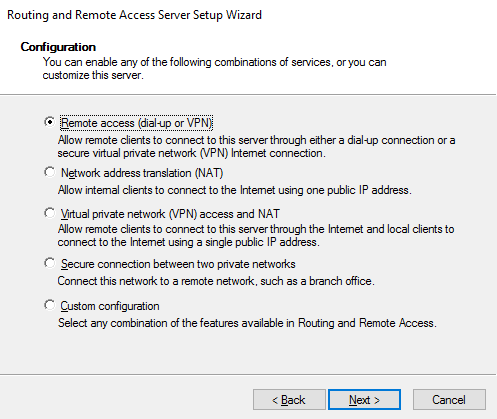497x419 pixels.
Task: Click the Routing and Remote Access wizard title
Action: 135,15
